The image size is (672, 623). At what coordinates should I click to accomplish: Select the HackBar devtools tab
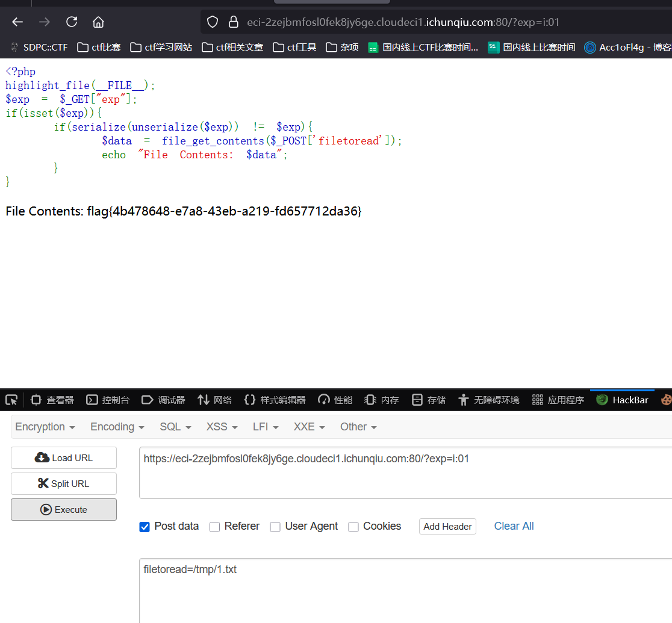click(x=622, y=400)
